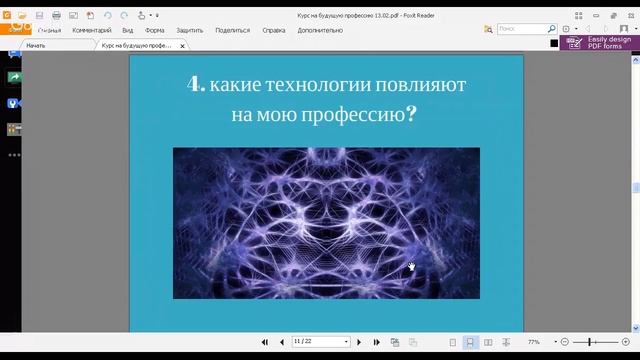Select the hand touch mode icon
This screenshot has width=640, height=360.
[142, 16]
